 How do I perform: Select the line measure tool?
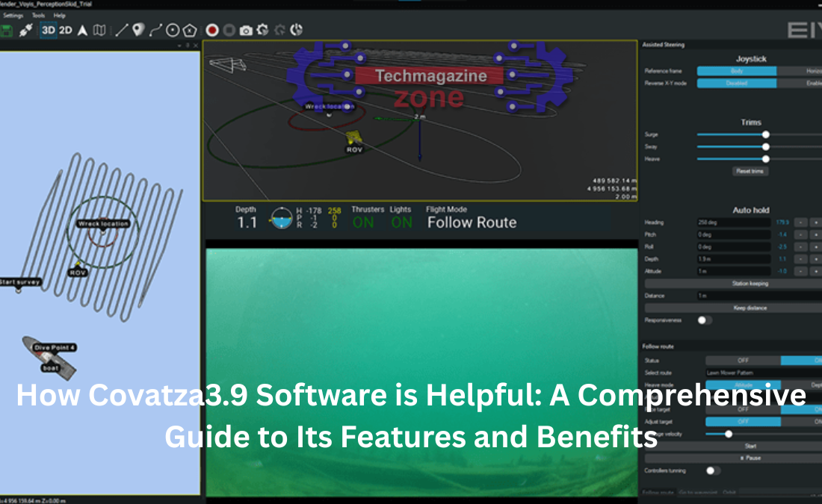(x=121, y=31)
